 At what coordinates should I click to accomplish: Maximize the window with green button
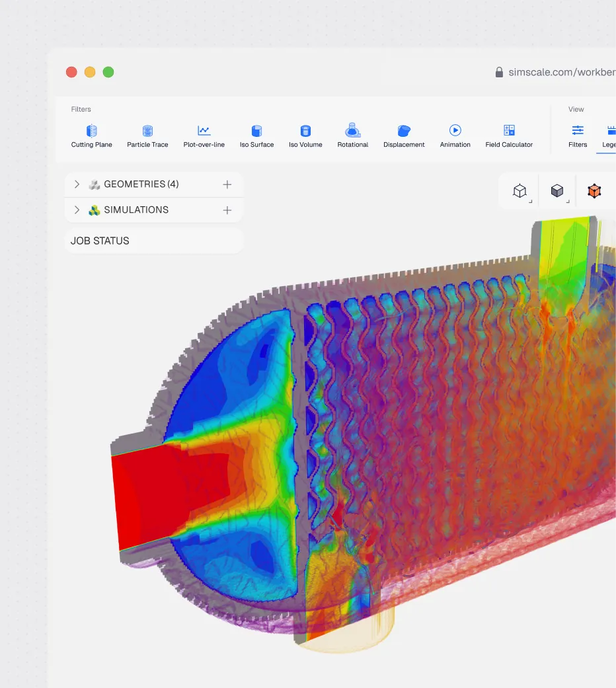[108, 72]
